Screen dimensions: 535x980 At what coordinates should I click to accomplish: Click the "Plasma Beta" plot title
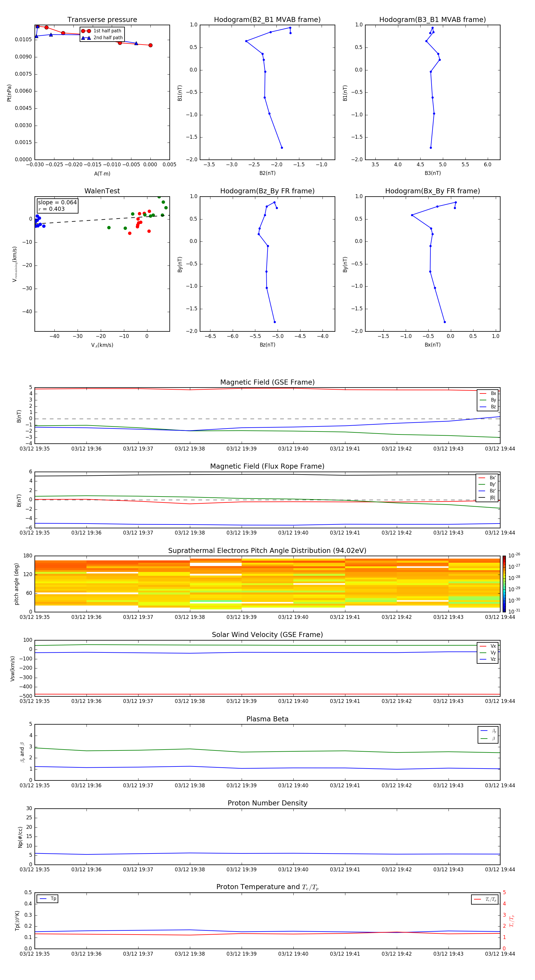267,719
